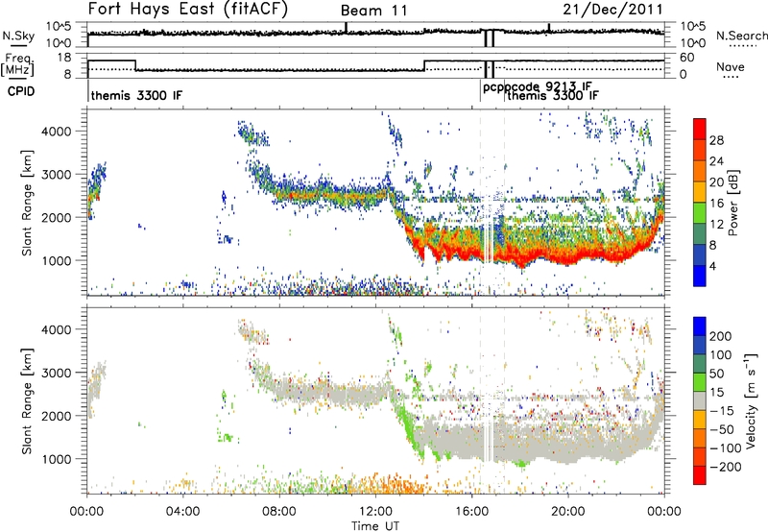Click the '20:00' time tick label

568,512
